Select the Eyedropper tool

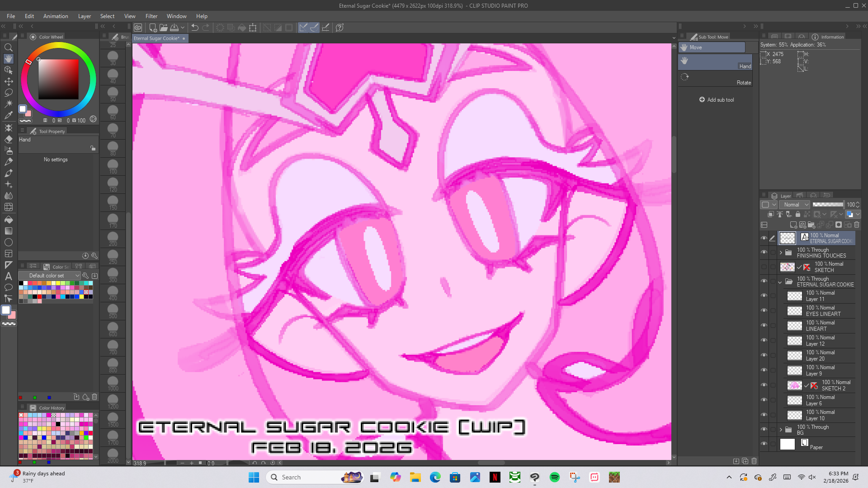tap(8, 115)
